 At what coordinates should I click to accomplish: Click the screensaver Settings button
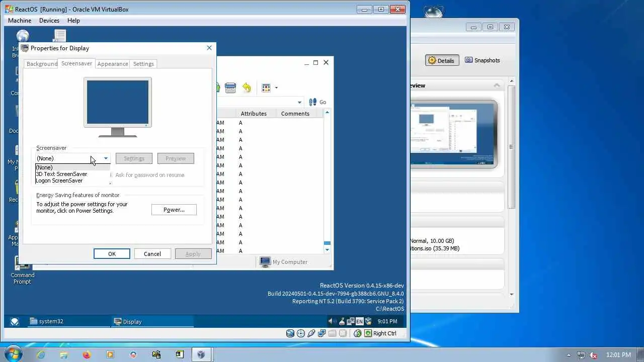[x=134, y=158]
